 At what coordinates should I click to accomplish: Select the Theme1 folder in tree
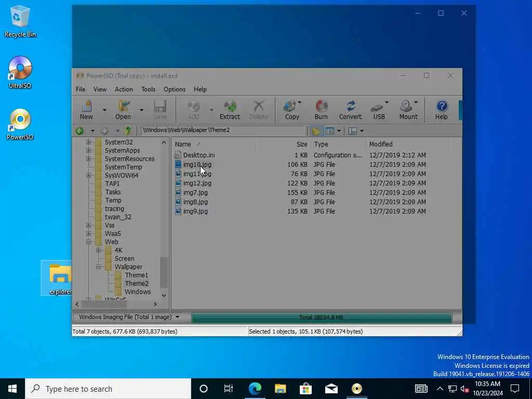136,275
